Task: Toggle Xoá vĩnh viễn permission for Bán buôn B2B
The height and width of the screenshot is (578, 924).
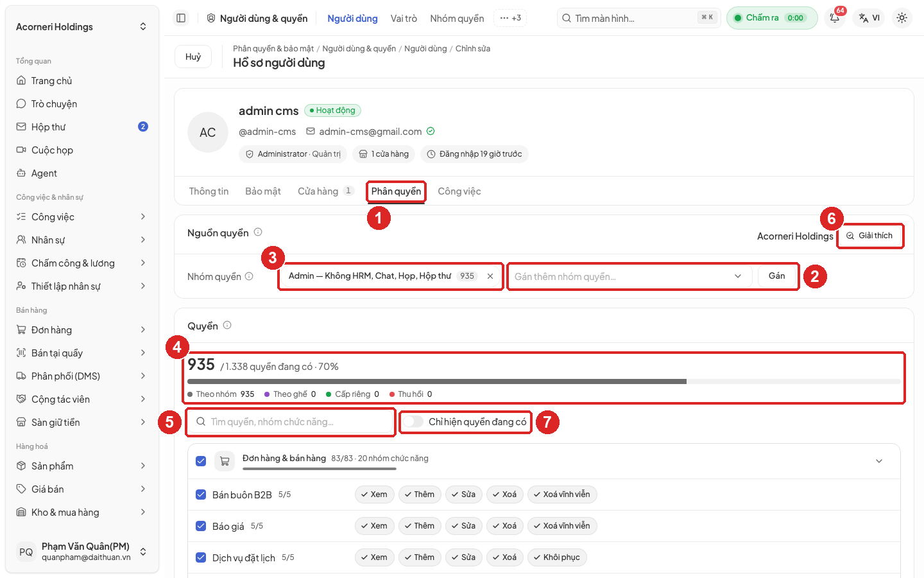Action: coord(562,495)
